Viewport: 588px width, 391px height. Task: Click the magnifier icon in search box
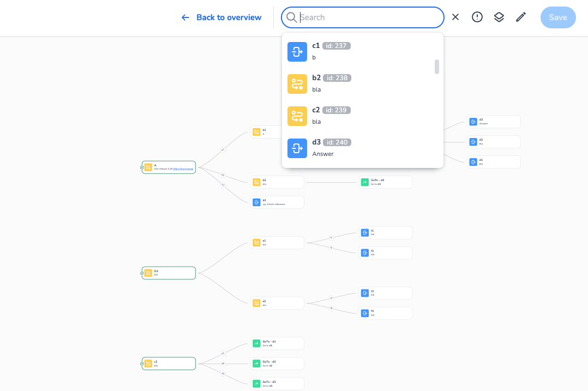tap(292, 17)
